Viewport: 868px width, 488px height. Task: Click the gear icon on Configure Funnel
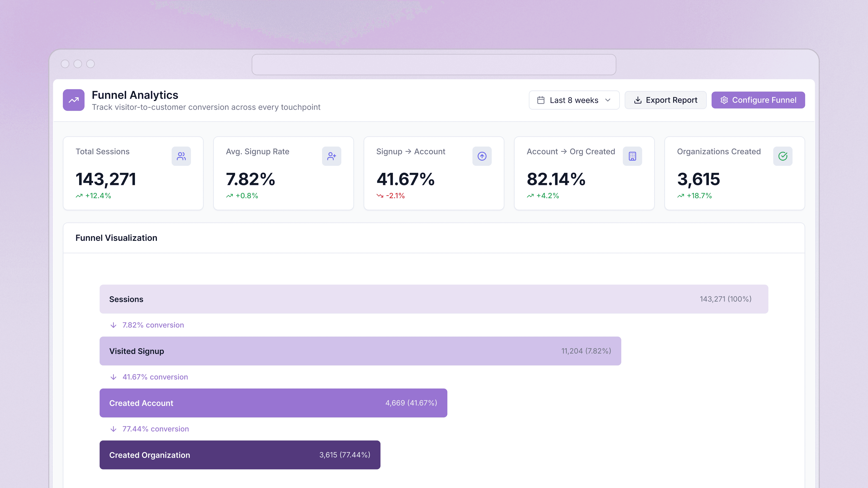click(x=724, y=100)
